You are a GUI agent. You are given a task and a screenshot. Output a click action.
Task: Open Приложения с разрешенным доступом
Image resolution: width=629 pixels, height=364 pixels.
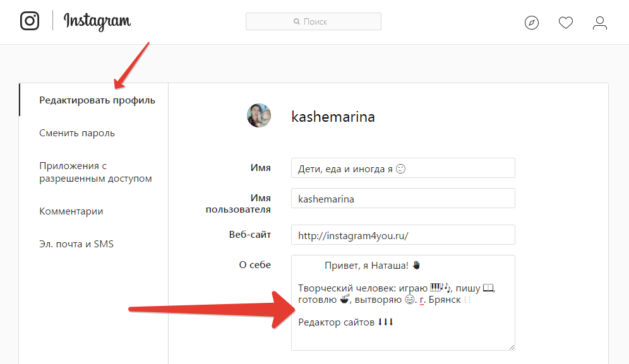(x=95, y=172)
